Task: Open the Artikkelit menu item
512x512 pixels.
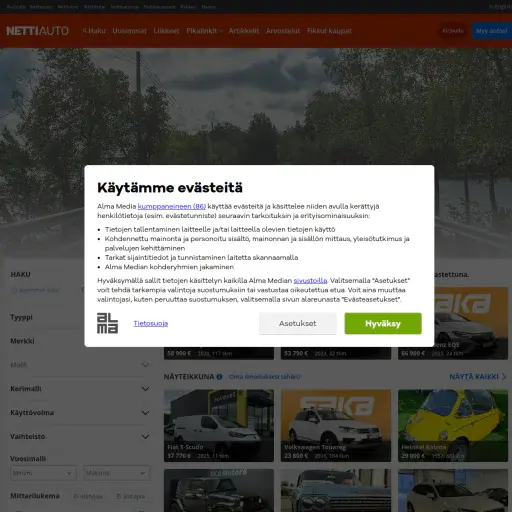Action: [x=244, y=31]
